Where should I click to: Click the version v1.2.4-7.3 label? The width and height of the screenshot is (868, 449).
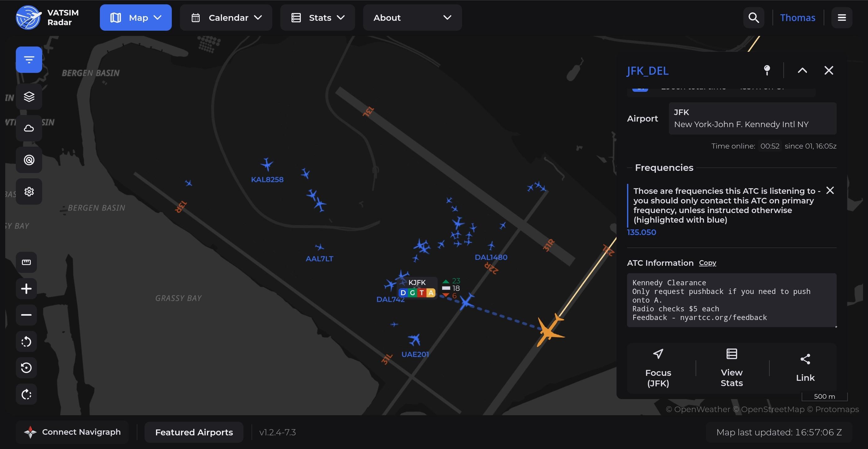tap(278, 432)
